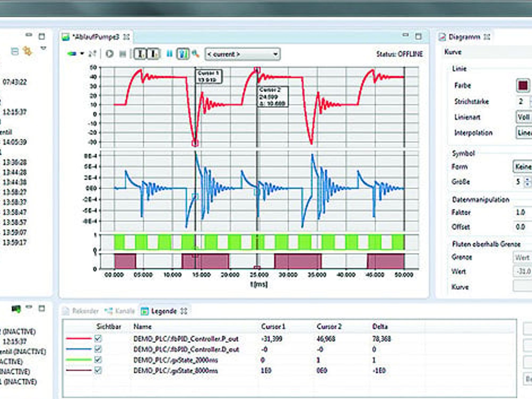The width and height of the screenshot is (532, 399).
Task: Click the Cursor 2 column header
Action: coord(329,327)
